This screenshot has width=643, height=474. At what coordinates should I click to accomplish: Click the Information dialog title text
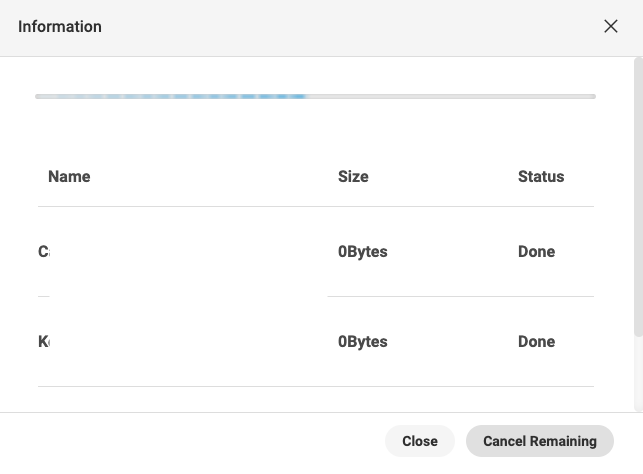60,27
